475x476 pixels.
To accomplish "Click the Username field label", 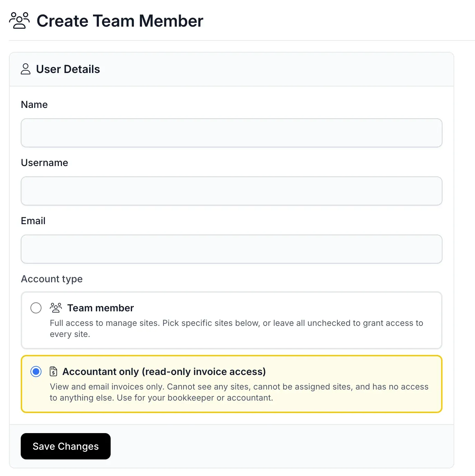I will (x=44, y=163).
